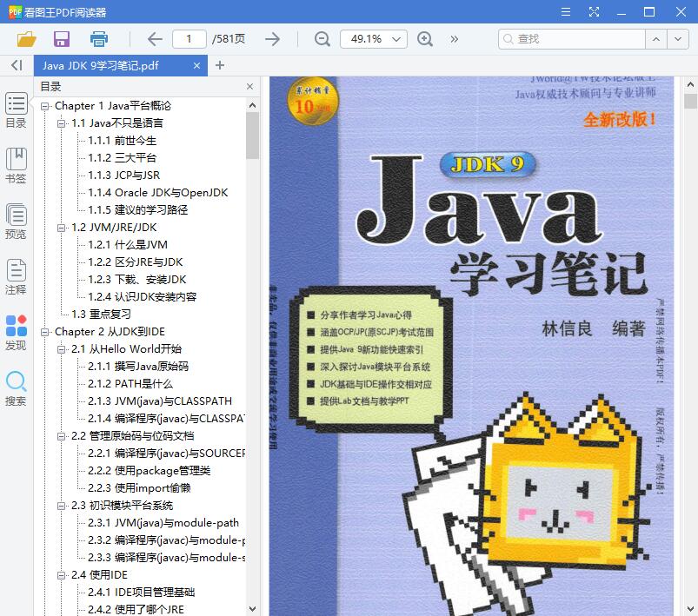Click outline panel scroll-up arrow
This screenshot has width=698, height=616.
click(x=252, y=105)
